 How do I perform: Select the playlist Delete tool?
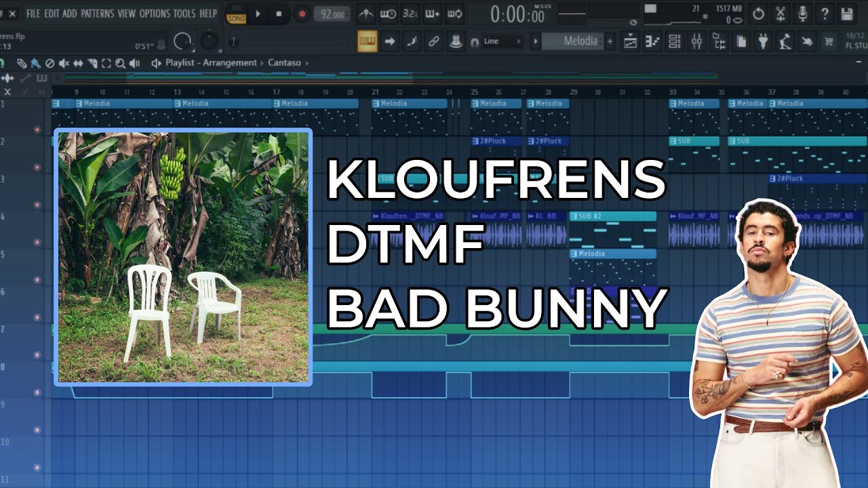(50, 63)
